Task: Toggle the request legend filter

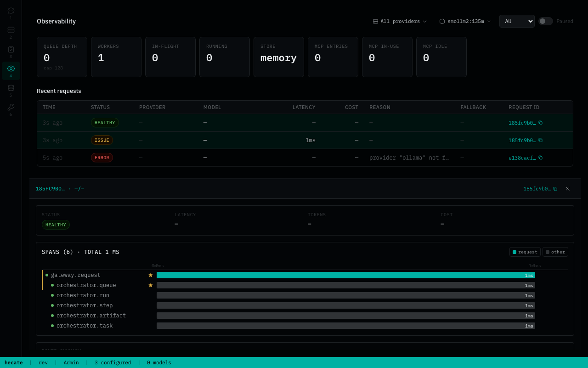Action: pos(525,252)
